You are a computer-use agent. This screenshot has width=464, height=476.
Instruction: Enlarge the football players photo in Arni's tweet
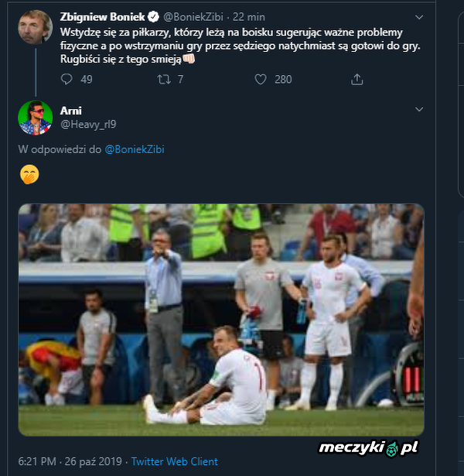click(220, 319)
